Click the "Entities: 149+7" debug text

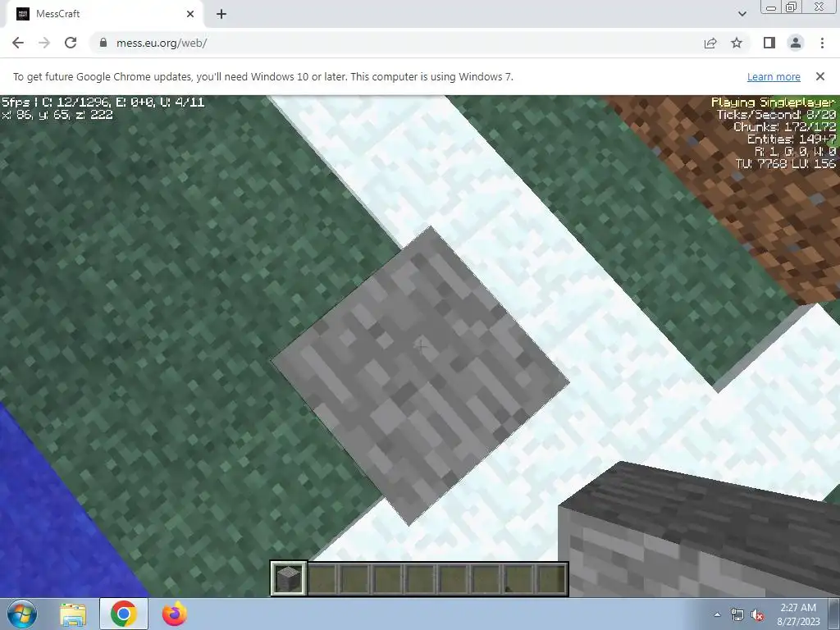point(792,139)
